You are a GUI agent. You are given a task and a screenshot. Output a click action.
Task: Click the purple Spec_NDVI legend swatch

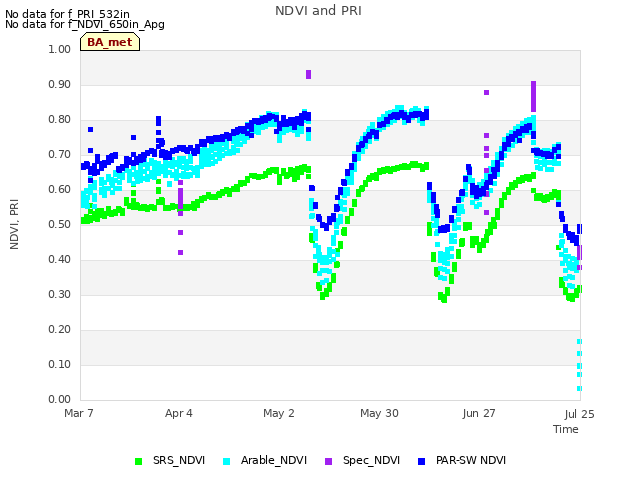pyautogui.click(x=329, y=462)
